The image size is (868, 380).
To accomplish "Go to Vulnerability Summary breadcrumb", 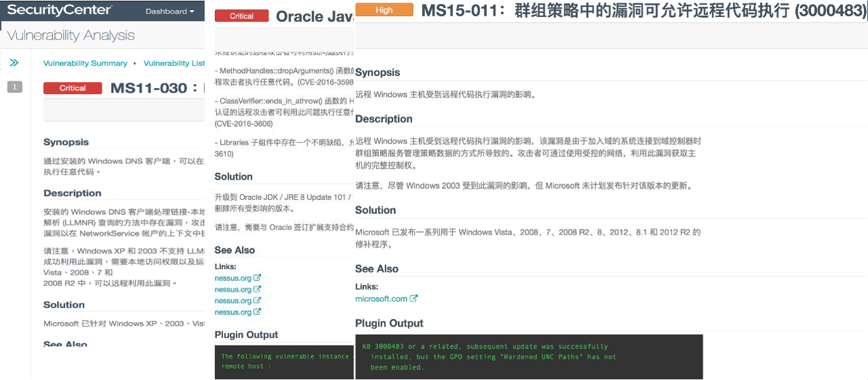I will coord(85,63).
